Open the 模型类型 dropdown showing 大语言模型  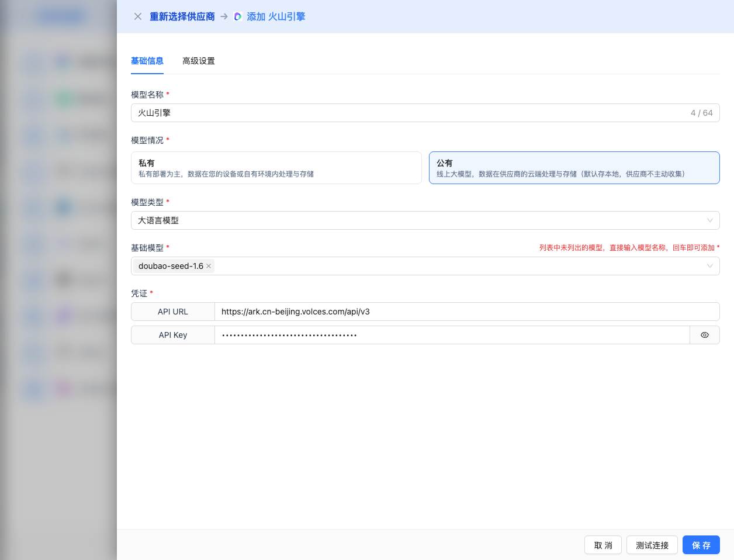coord(425,220)
